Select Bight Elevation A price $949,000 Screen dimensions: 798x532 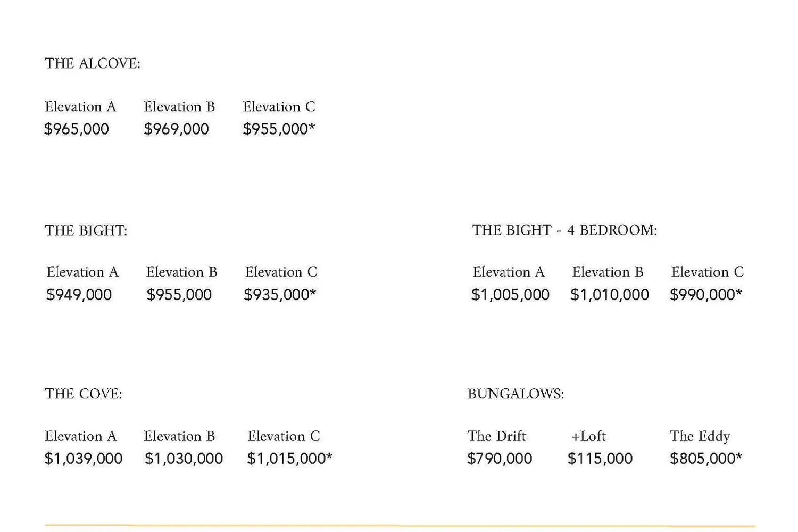click(79, 295)
